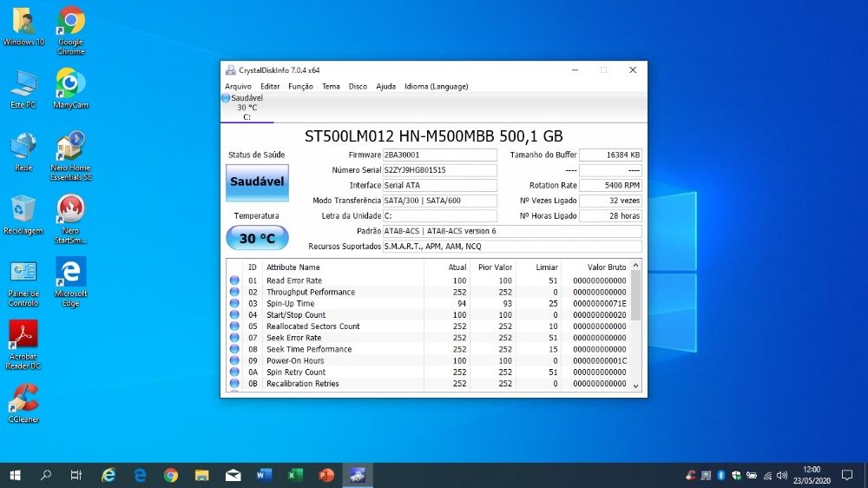Open the Mail app from the taskbar

pyautogui.click(x=233, y=475)
